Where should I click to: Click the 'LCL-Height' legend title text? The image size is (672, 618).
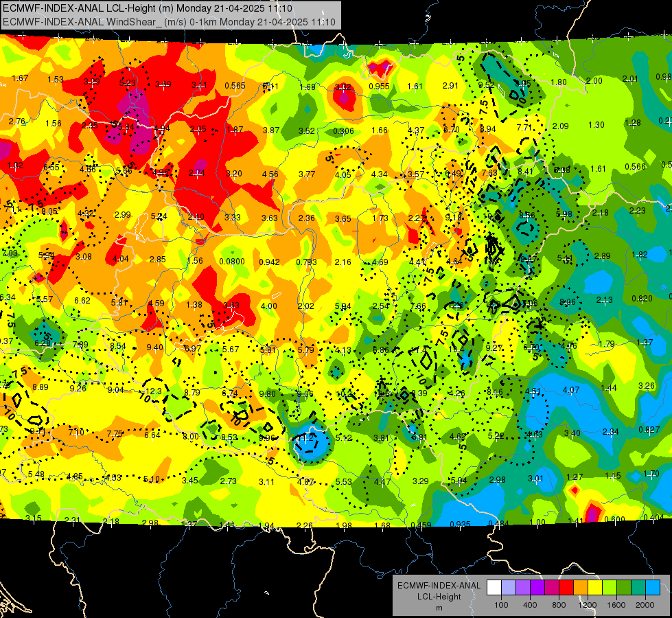coord(439,597)
